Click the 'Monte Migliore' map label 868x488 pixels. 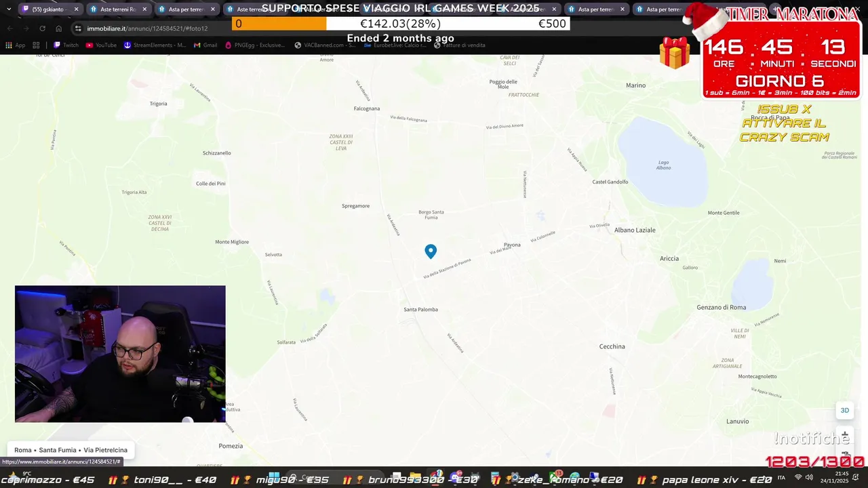232,242
